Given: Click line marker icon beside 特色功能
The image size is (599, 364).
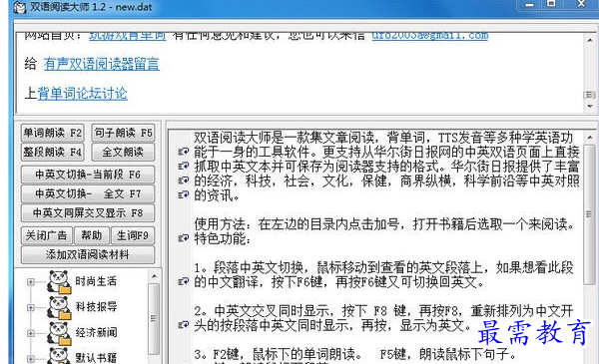Looking at the screenshot, I should pyautogui.click(x=184, y=238).
